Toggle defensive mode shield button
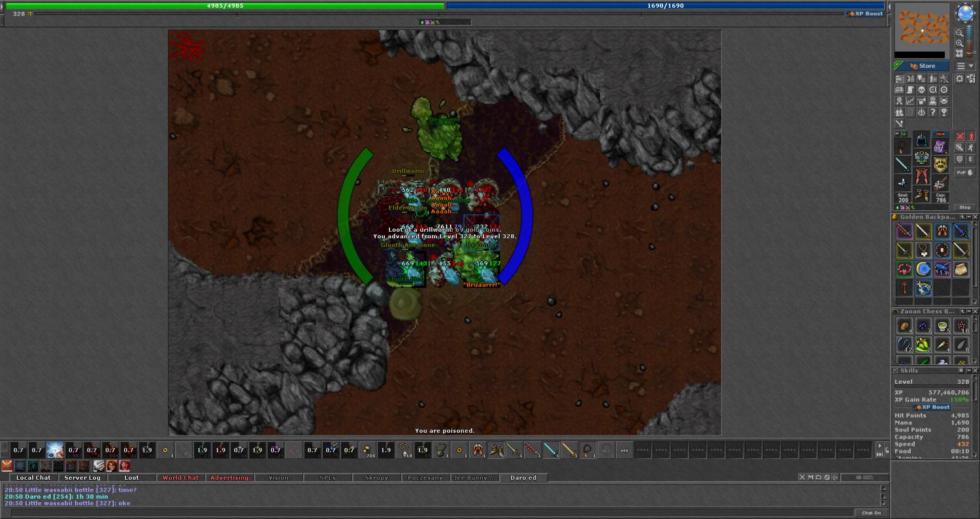Screen dimensions: 980x519 click(960, 159)
